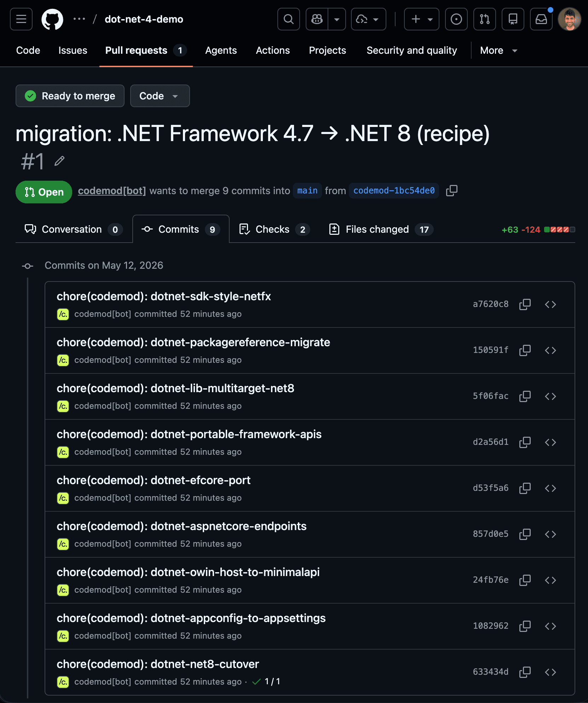Copy full SHA for commit 1082962
This screenshot has width=588, height=703.
[525, 626]
